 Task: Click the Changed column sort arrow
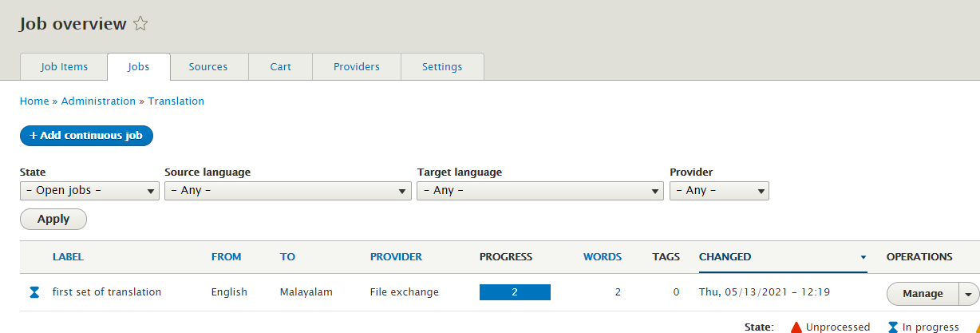863,257
